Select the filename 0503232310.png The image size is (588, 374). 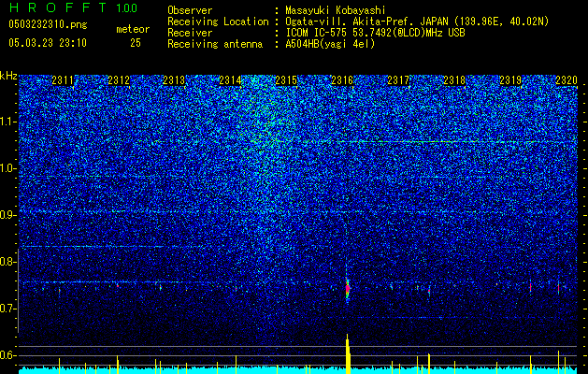48,25
